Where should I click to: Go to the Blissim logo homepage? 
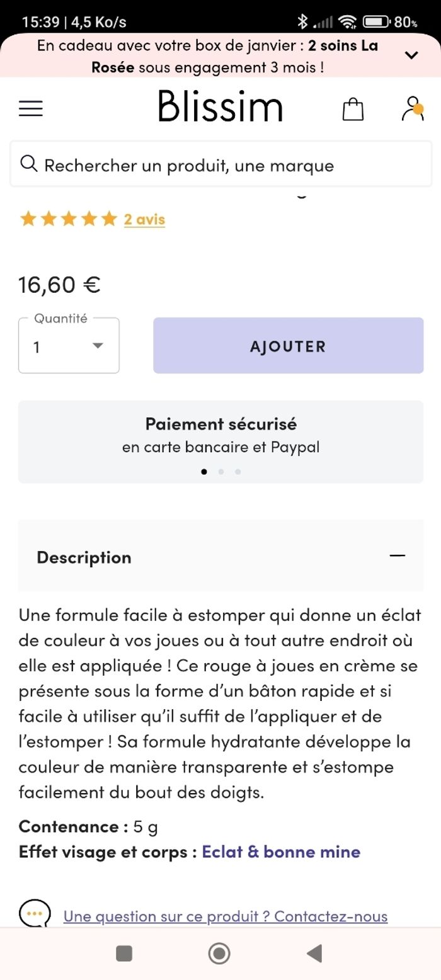click(220, 106)
